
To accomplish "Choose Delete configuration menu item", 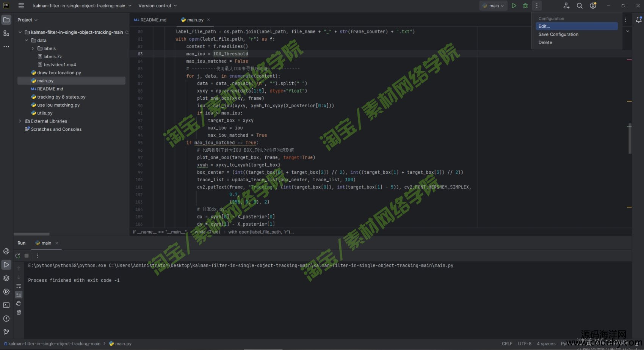I will point(577,42).
